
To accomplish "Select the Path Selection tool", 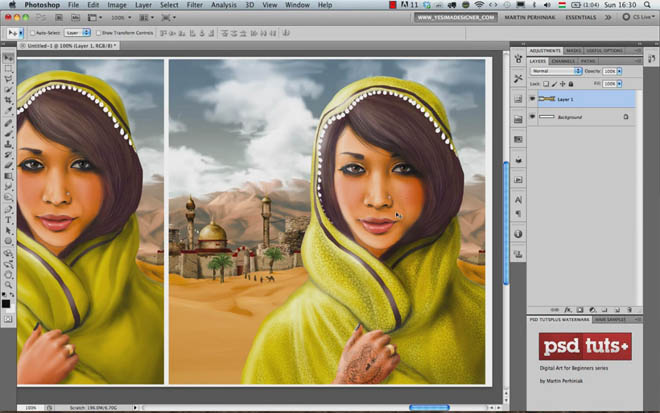I will (x=8, y=231).
